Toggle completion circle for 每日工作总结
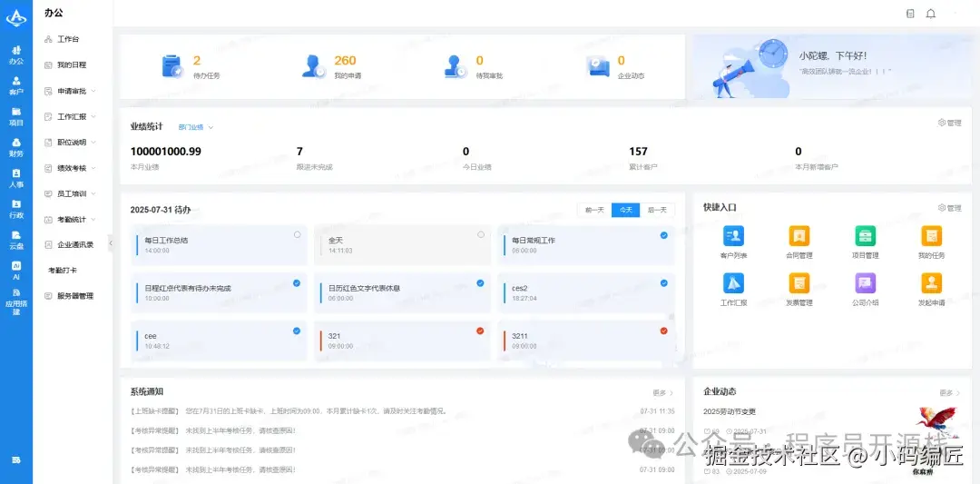 point(297,234)
